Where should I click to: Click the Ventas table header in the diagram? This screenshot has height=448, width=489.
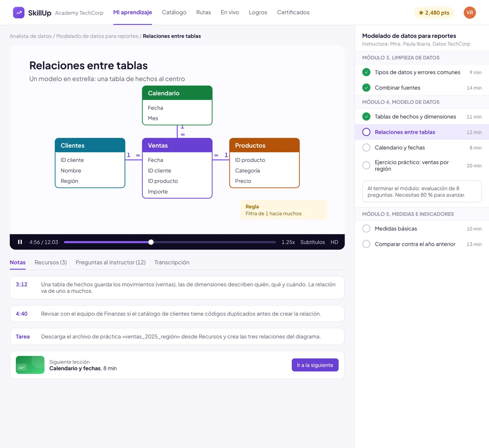click(x=177, y=145)
